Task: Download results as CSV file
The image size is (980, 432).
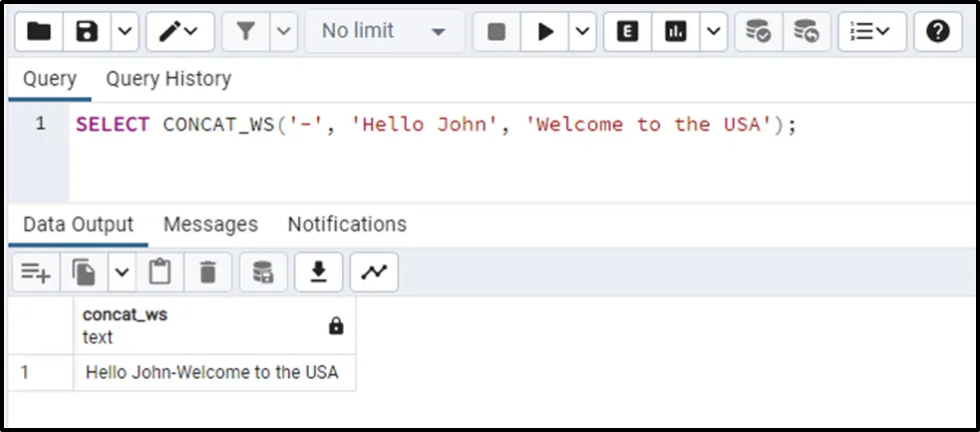Action: 319,271
